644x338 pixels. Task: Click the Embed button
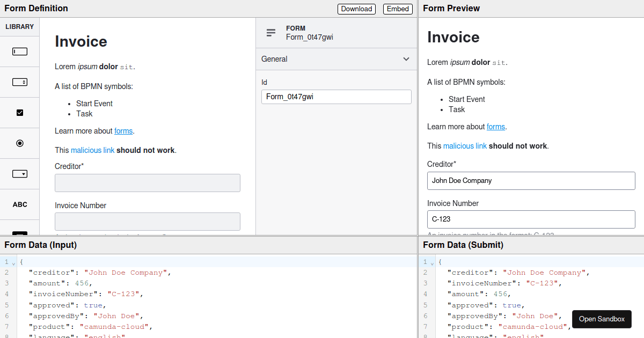[398, 9]
